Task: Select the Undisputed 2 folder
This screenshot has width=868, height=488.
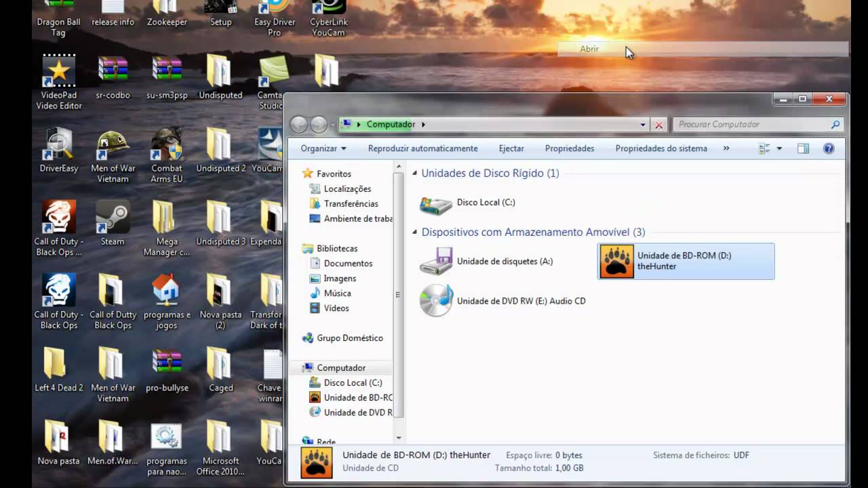Action: click(x=221, y=150)
